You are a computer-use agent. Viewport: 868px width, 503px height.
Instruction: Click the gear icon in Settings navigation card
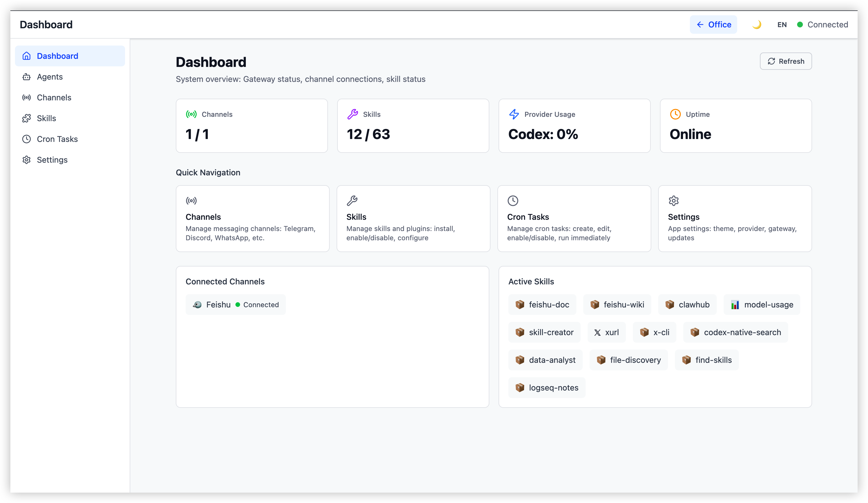[x=674, y=200]
